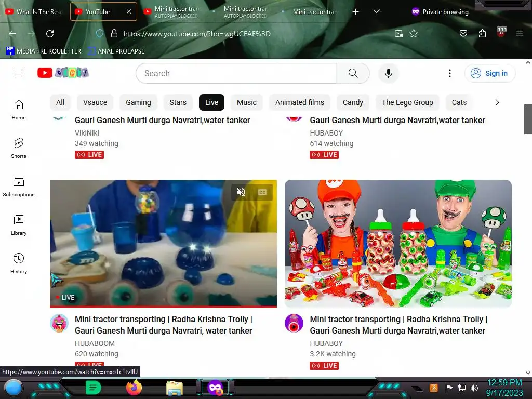Click the search magnifier button
The image size is (532, 399).
353,73
